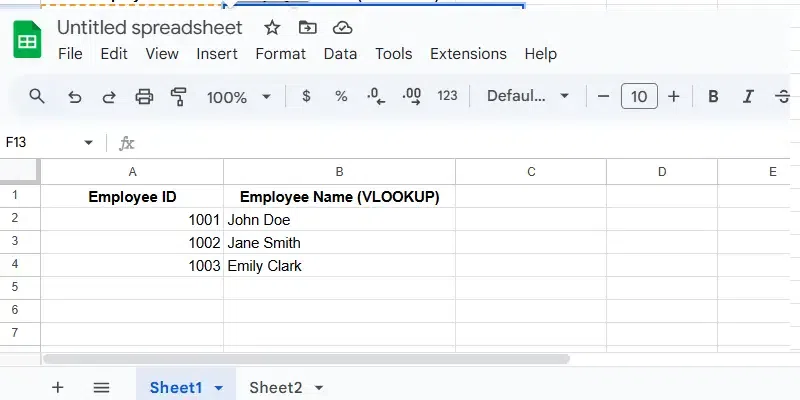Toggle bold formatting
This screenshot has width=800, height=400.
click(x=713, y=96)
